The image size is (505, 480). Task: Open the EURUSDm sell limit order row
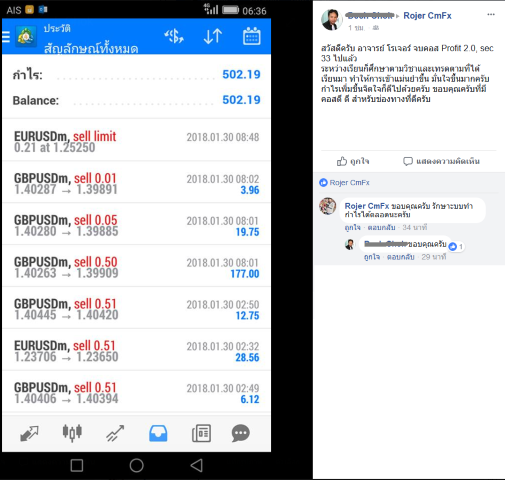click(136, 141)
